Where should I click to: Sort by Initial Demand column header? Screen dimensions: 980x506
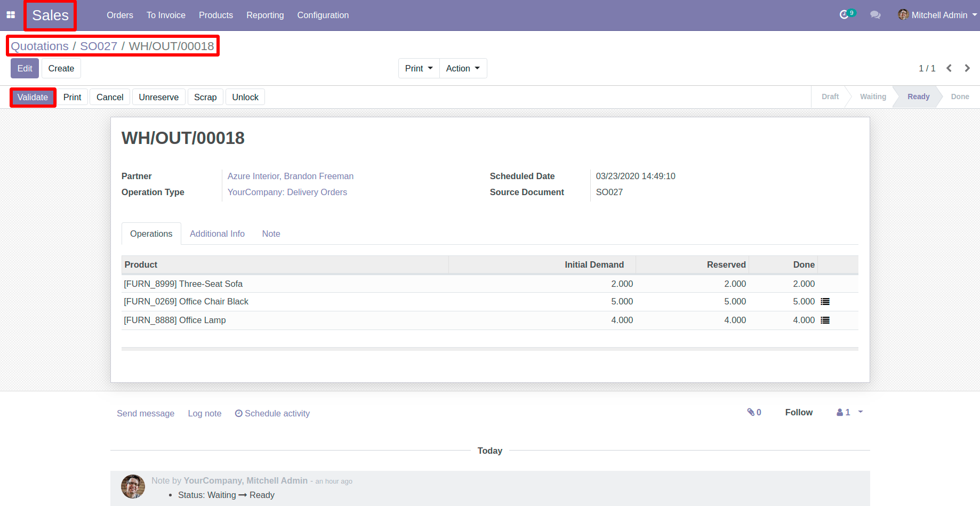pos(542,264)
